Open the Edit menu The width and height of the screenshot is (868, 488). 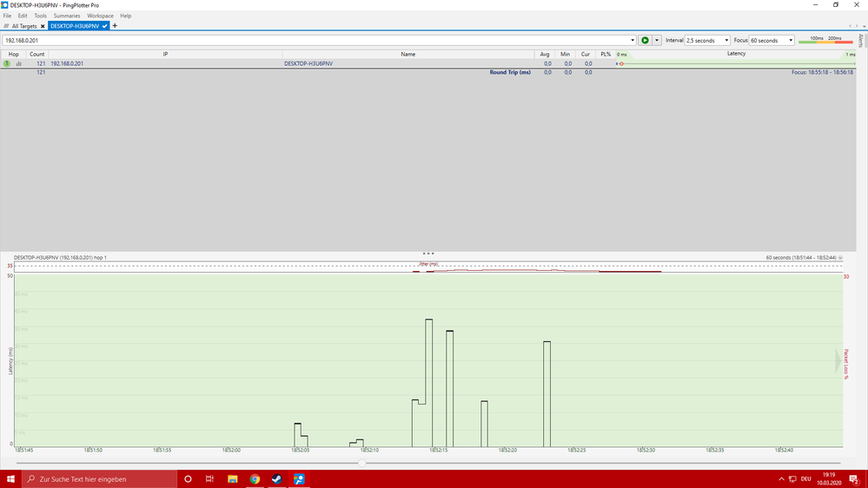coord(23,16)
